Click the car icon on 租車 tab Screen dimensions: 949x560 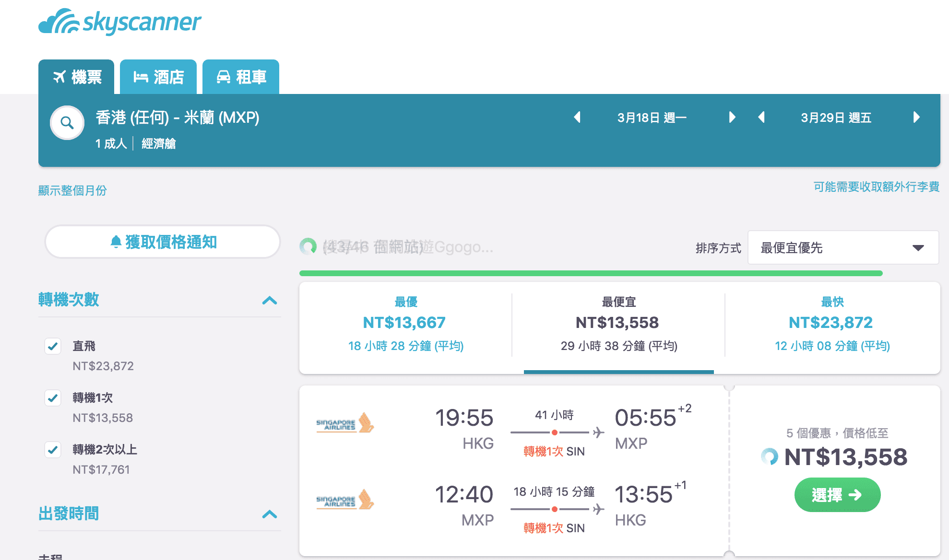[x=224, y=76]
